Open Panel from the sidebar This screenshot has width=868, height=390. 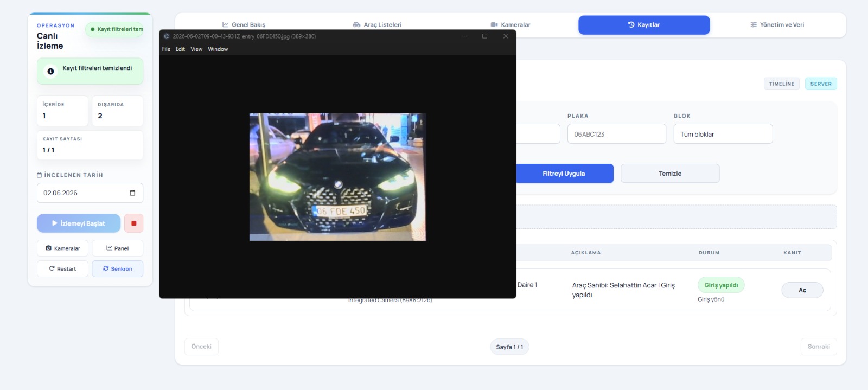117,248
